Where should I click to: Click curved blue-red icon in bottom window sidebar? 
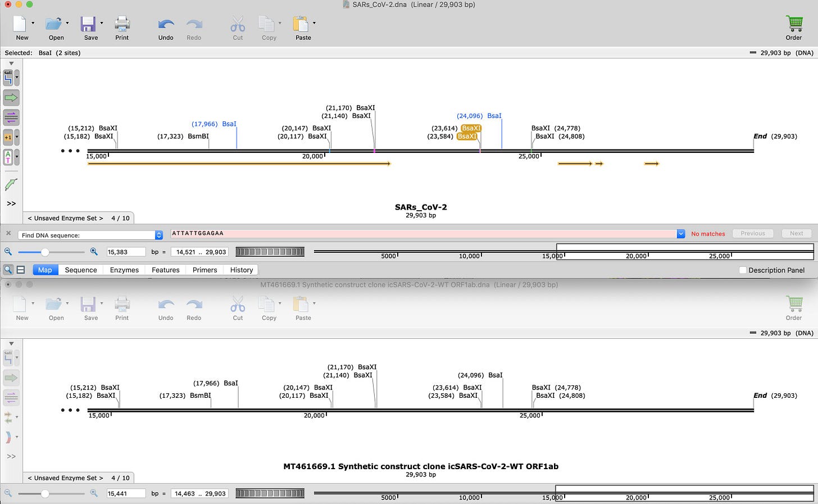click(x=8, y=437)
